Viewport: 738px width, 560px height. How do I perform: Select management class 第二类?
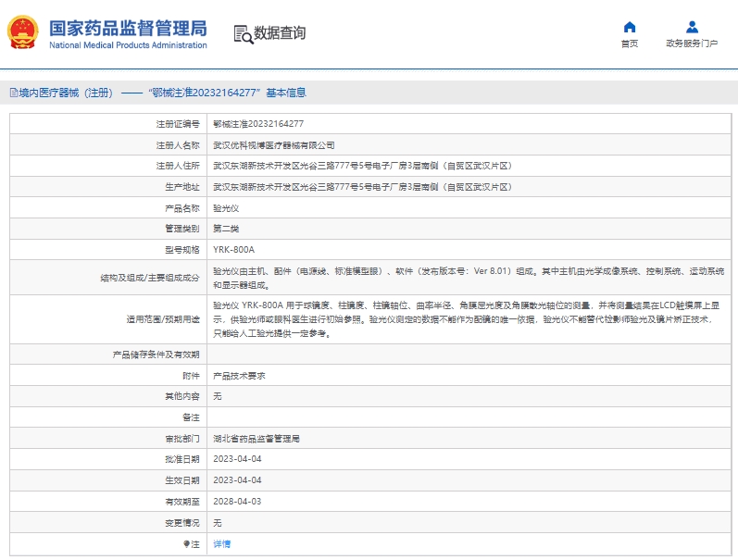226,229
